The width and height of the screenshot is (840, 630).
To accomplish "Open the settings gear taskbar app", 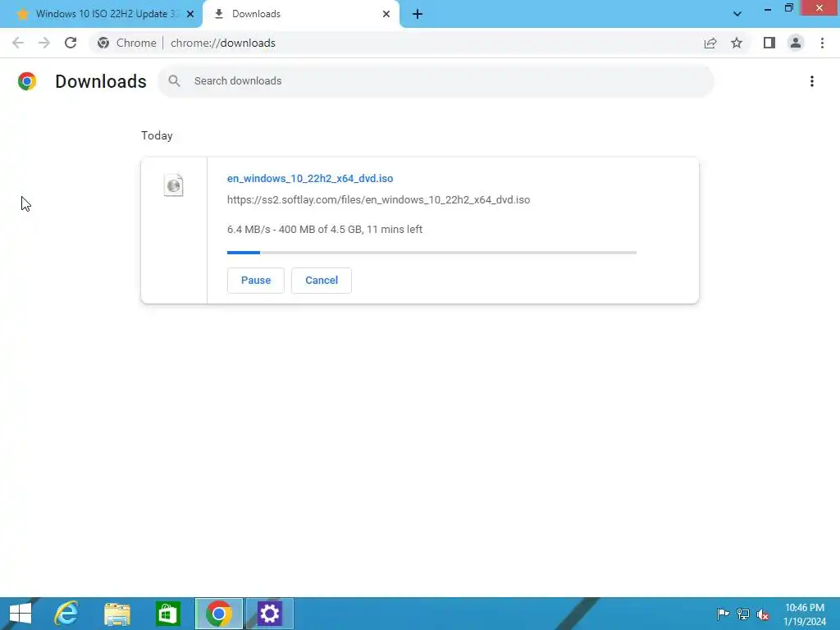I will 269,614.
